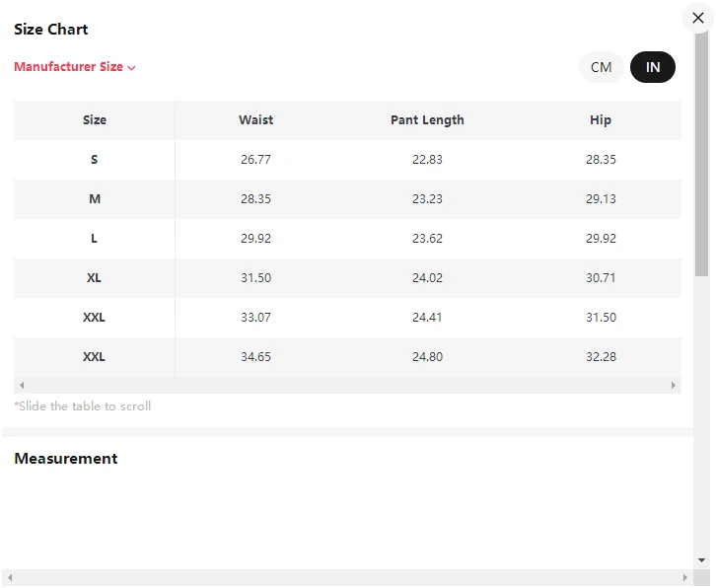Click the Size Chart title
The width and height of the screenshot is (716, 588).
tap(50, 30)
